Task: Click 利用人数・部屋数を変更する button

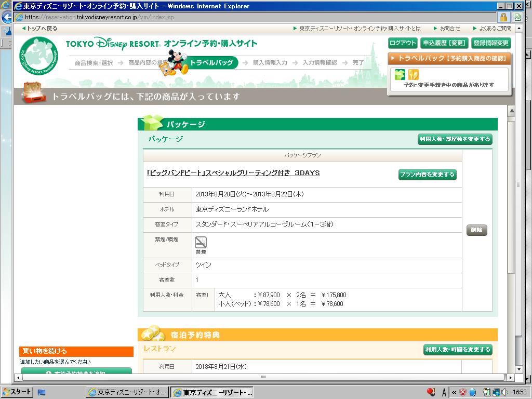Action: coord(455,139)
